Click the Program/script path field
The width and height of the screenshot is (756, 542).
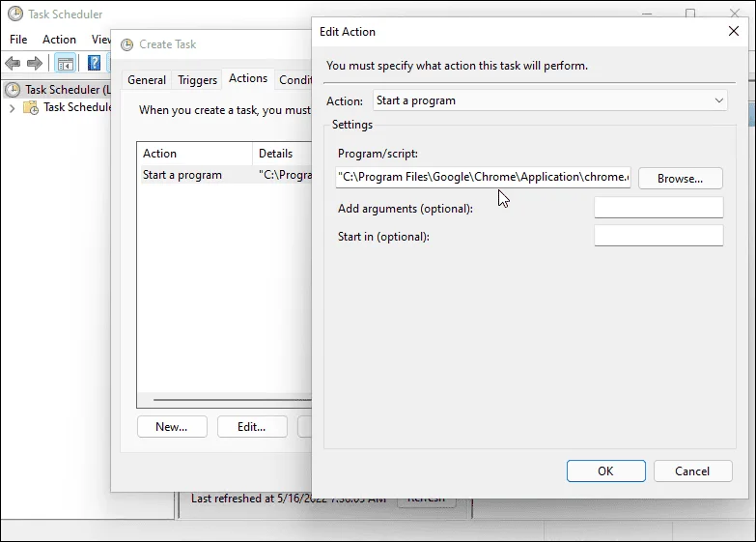(x=484, y=177)
